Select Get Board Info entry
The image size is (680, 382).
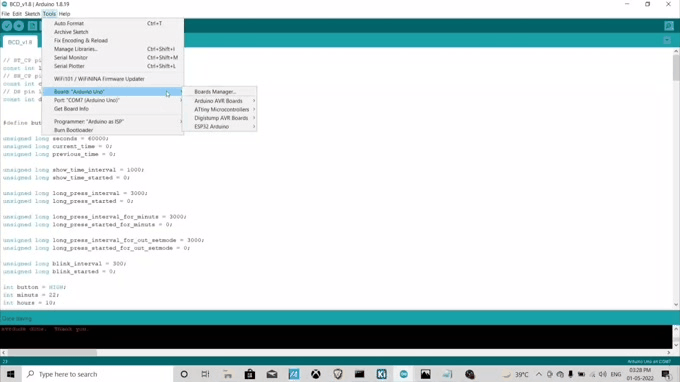point(113,109)
